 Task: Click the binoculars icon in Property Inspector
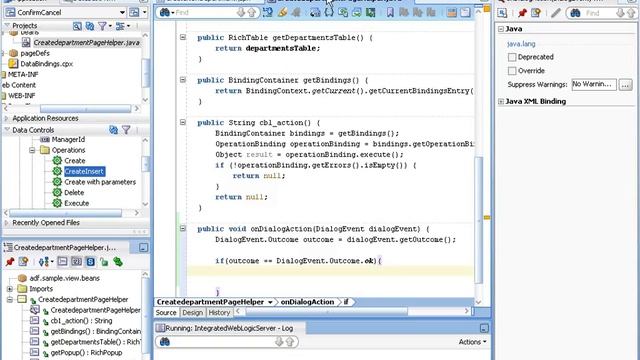tap(576, 13)
